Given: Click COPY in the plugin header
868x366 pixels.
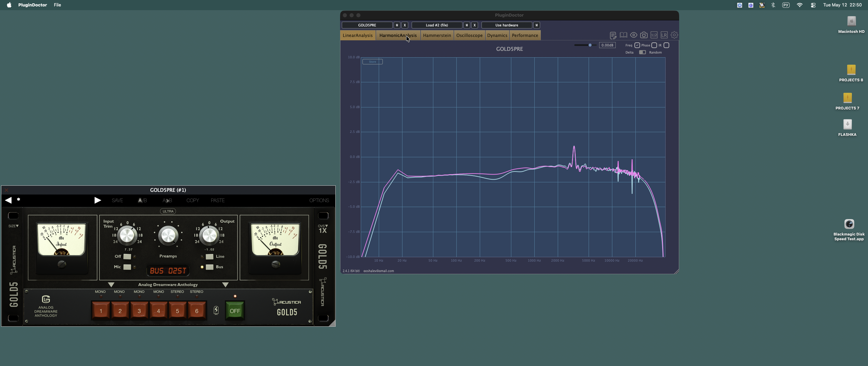Looking at the screenshot, I should 193,200.
